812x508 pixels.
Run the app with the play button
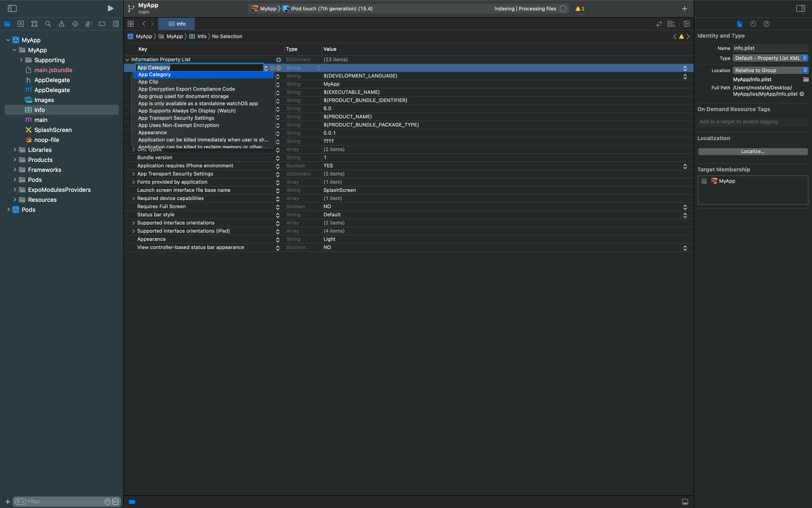coord(110,8)
